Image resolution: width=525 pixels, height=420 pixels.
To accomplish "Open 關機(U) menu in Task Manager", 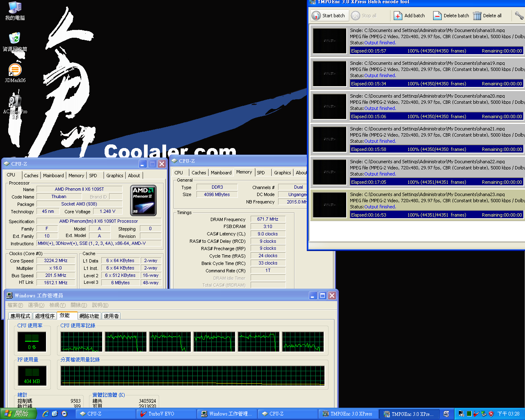I will (x=79, y=305).
